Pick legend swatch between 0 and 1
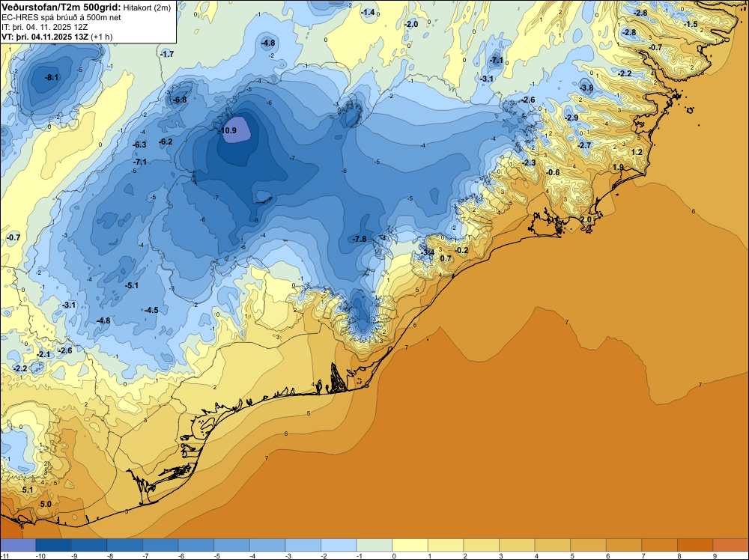The image size is (749, 560). pyautogui.click(x=410, y=545)
